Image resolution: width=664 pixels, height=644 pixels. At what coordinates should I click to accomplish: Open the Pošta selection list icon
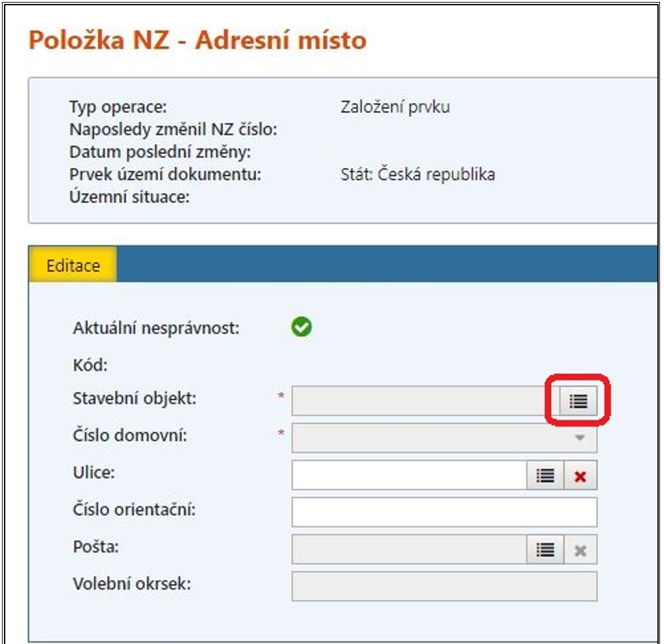545,549
